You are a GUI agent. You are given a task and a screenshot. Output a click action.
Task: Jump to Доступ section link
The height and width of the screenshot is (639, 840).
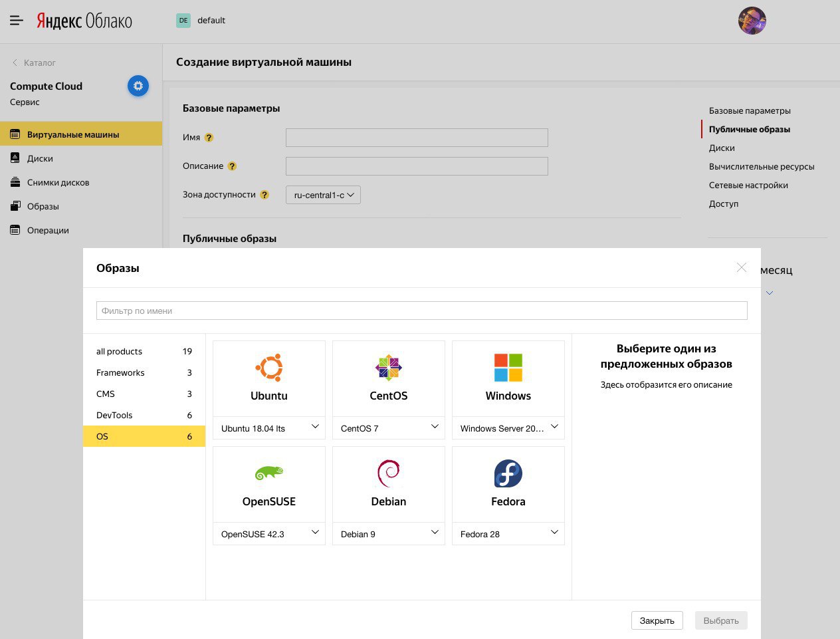[724, 203]
